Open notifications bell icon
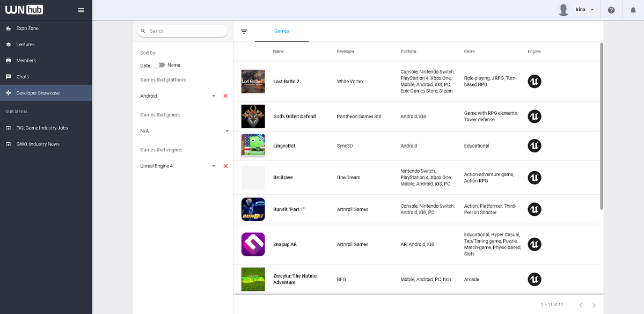 click(x=633, y=10)
